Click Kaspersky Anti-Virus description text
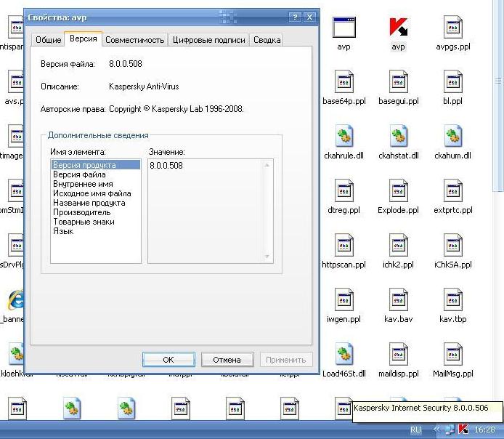504x439 pixels. (144, 86)
